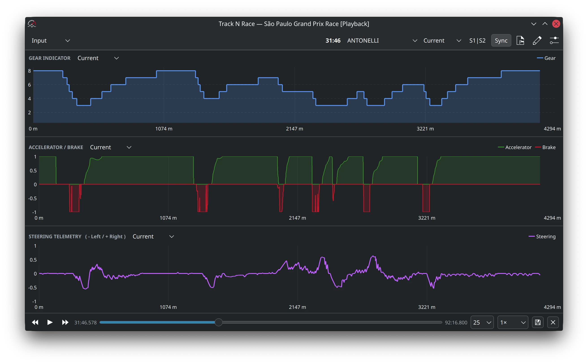Viewport: 588px width, 364px height.
Task: Open the Input view dropdown
Action: (x=51, y=40)
